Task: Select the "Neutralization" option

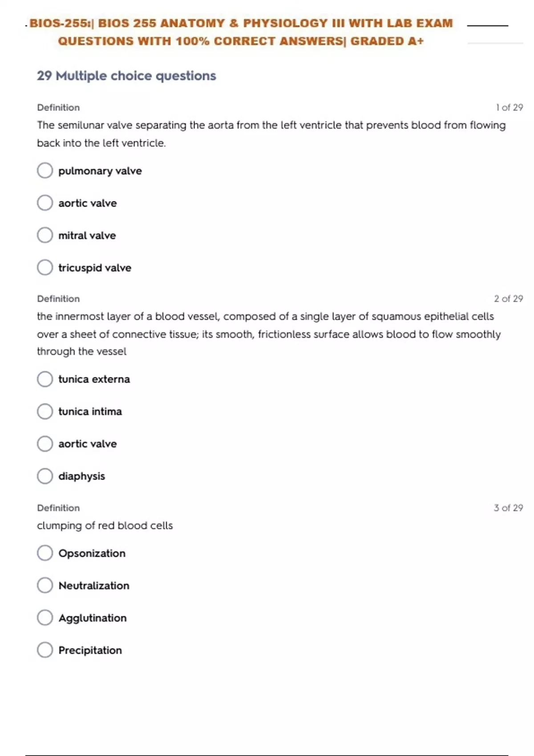Action: click(45, 585)
